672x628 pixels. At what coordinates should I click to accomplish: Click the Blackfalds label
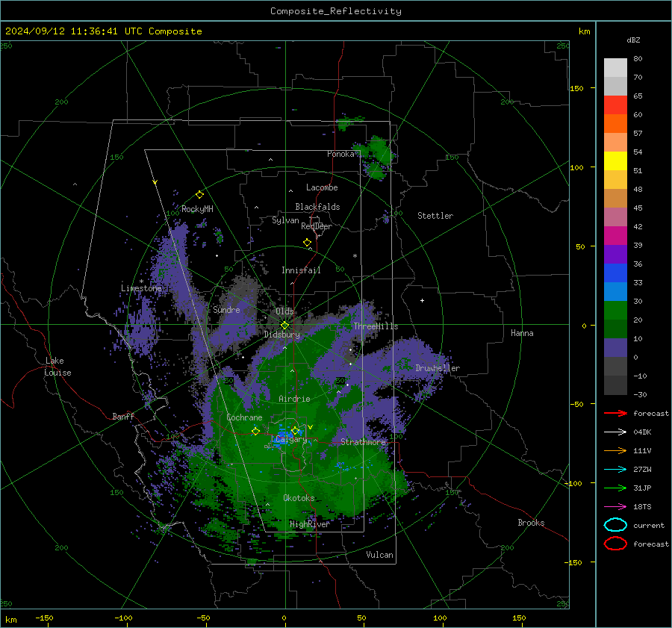click(x=317, y=207)
